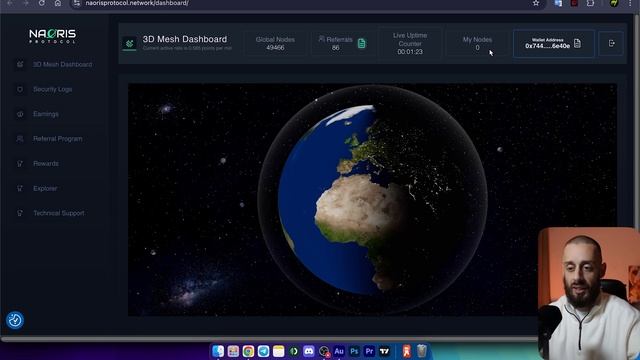Open Adobe Audition from the dock

point(339,351)
